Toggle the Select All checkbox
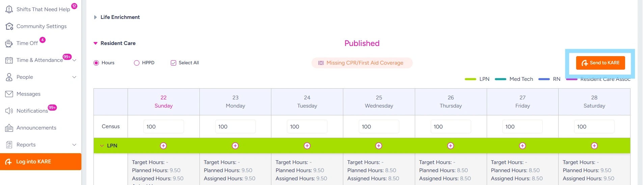 (173, 63)
